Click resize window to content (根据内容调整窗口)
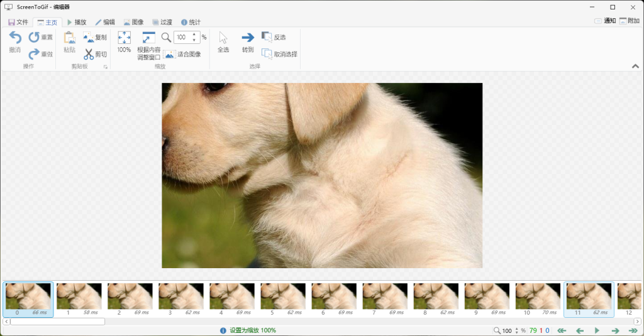The height and width of the screenshot is (336, 644). (x=149, y=38)
